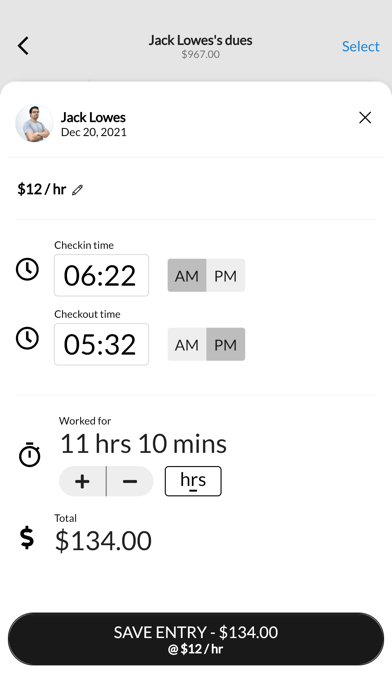Set checkin time to PM
Image resolution: width=392 pixels, height=696 pixels.
click(x=226, y=276)
